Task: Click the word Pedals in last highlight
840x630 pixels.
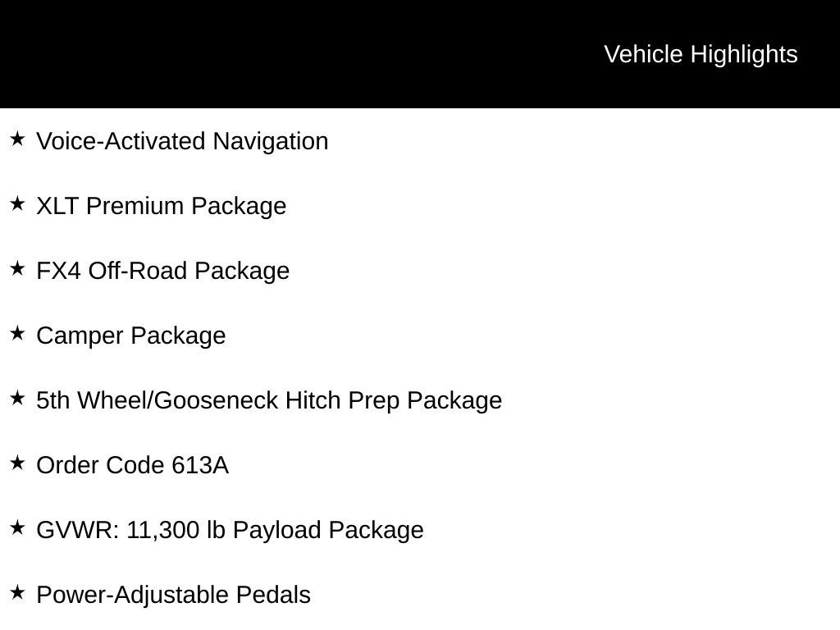Action: point(273,595)
